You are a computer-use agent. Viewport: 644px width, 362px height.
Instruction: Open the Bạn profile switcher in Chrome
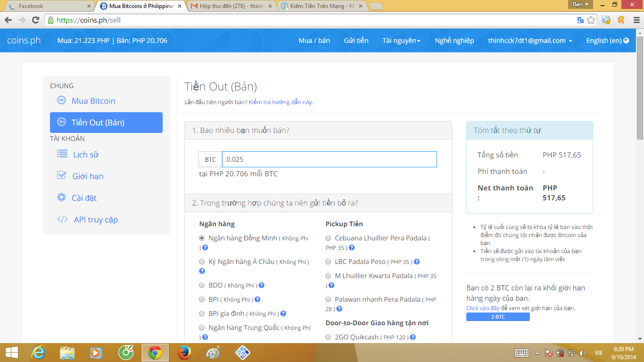pyautogui.click(x=580, y=4)
